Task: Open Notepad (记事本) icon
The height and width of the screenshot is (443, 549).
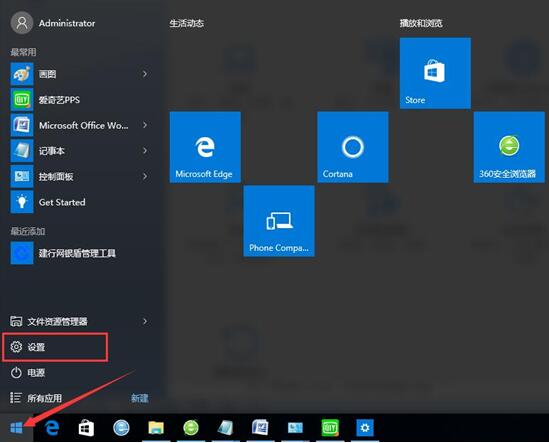Action: [22, 151]
